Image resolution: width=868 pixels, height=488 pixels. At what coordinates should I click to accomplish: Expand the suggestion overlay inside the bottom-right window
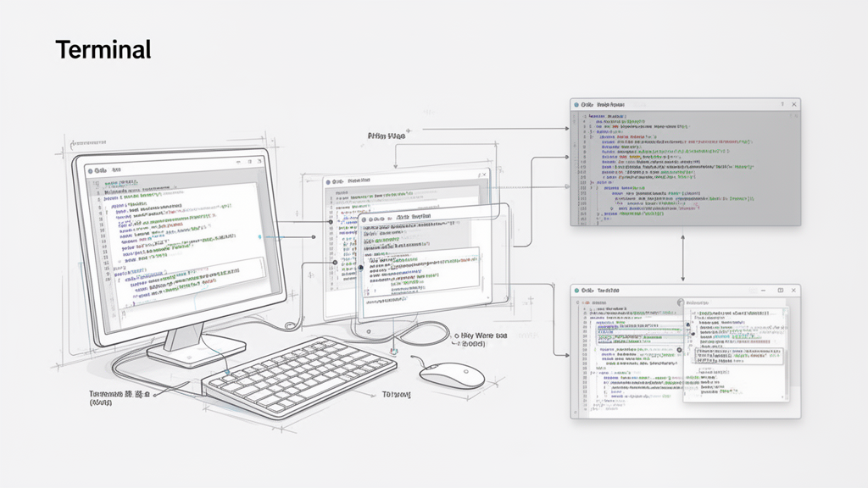pyautogui.click(x=738, y=354)
